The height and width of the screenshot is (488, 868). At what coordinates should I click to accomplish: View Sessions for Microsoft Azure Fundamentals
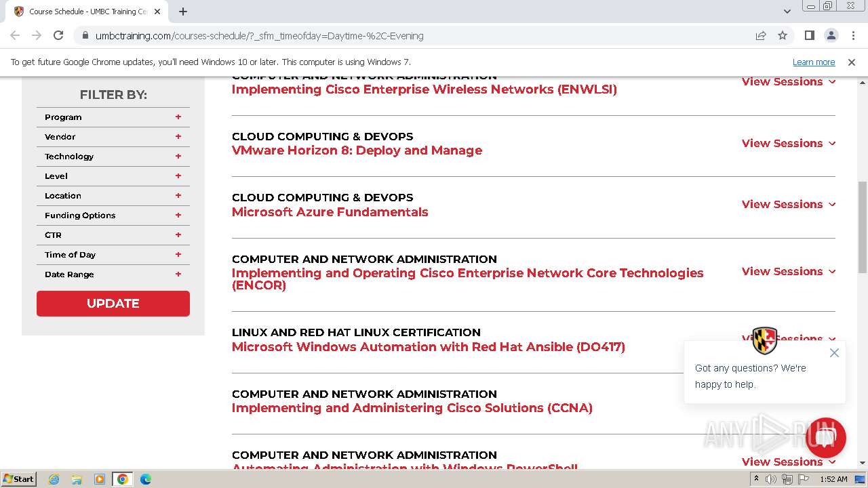pyautogui.click(x=789, y=204)
